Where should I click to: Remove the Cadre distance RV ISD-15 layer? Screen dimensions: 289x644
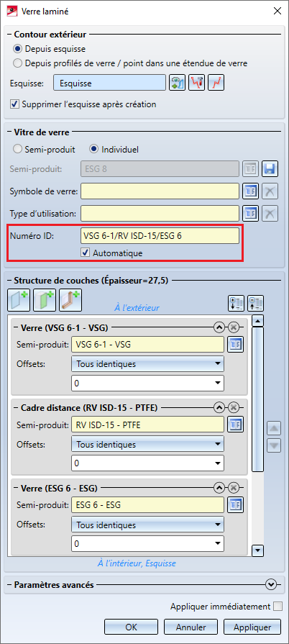coord(233,407)
